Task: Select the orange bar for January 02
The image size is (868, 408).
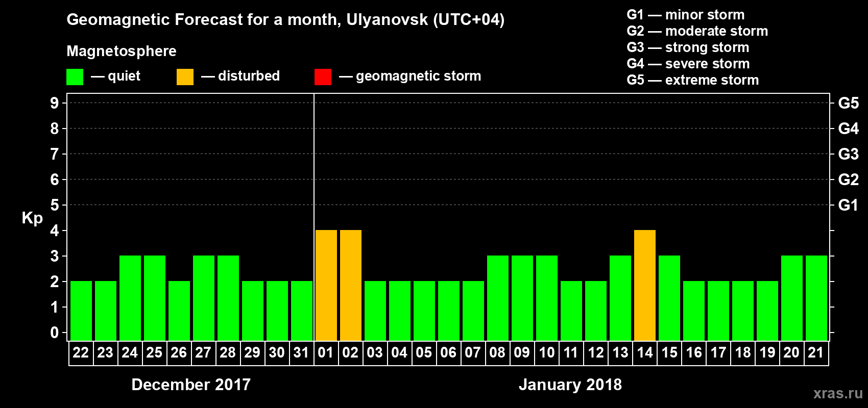Action: pyautogui.click(x=351, y=285)
